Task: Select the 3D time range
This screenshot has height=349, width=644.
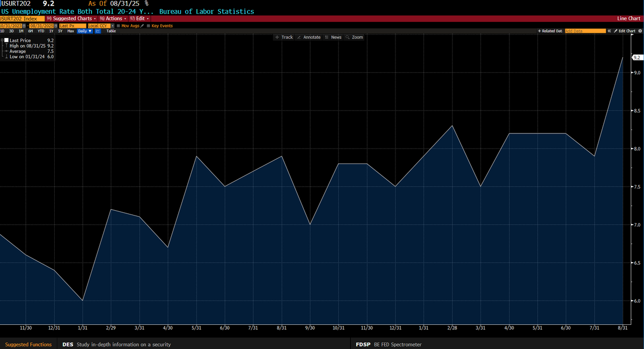Action: pos(11,31)
